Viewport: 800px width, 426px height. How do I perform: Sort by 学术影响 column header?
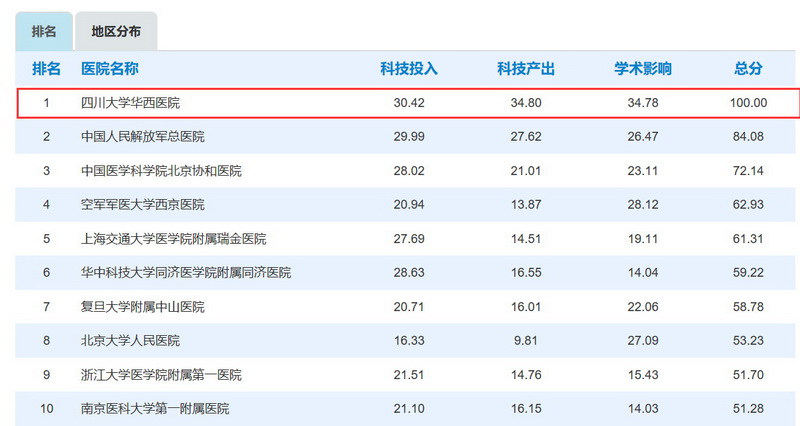coord(643,68)
